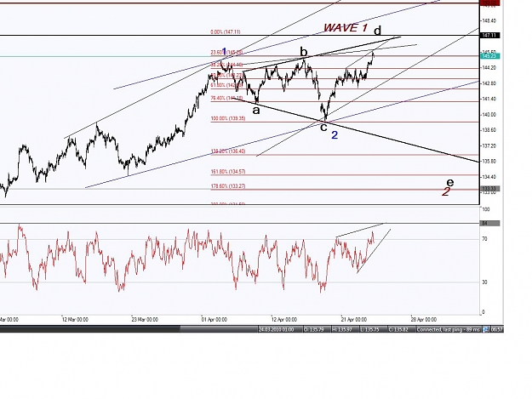Viewport: 532px width, 399px height.
Task: Select the blue '1' wave label
Action: coord(224,52)
